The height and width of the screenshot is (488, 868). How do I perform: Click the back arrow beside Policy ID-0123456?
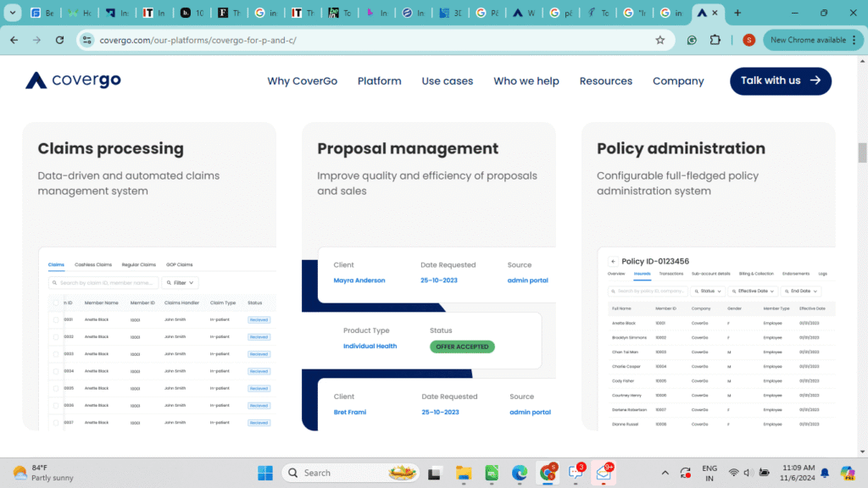coord(613,262)
